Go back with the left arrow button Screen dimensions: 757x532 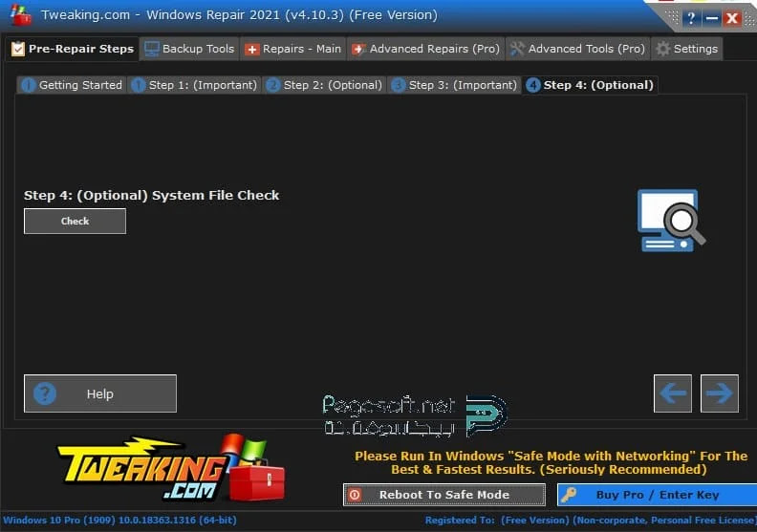coord(673,394)
